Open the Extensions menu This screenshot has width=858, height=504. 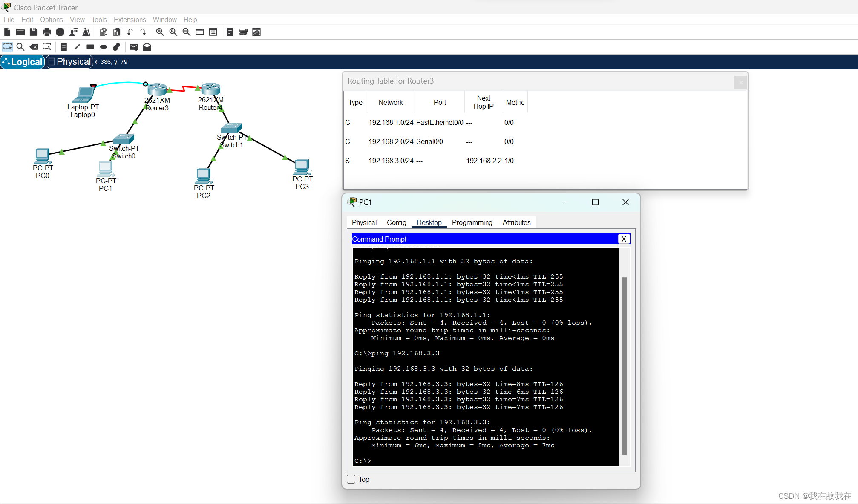(x=130, y=20)
